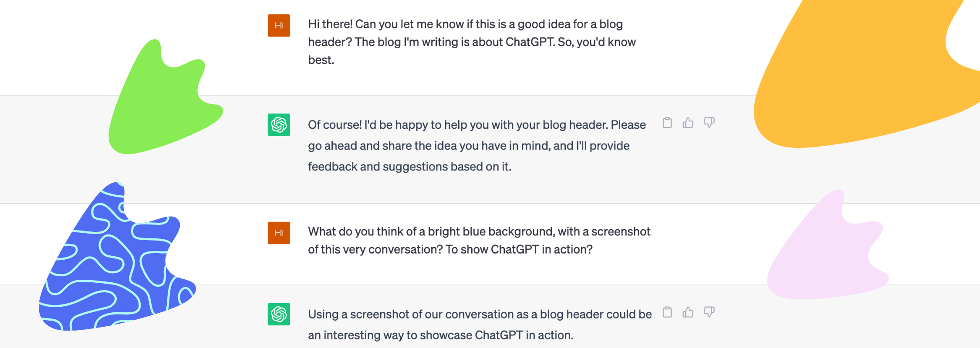Select the 'Hi there! Can you let me know' message
Viewport: 980px width, 348px height.
point(472,42)
